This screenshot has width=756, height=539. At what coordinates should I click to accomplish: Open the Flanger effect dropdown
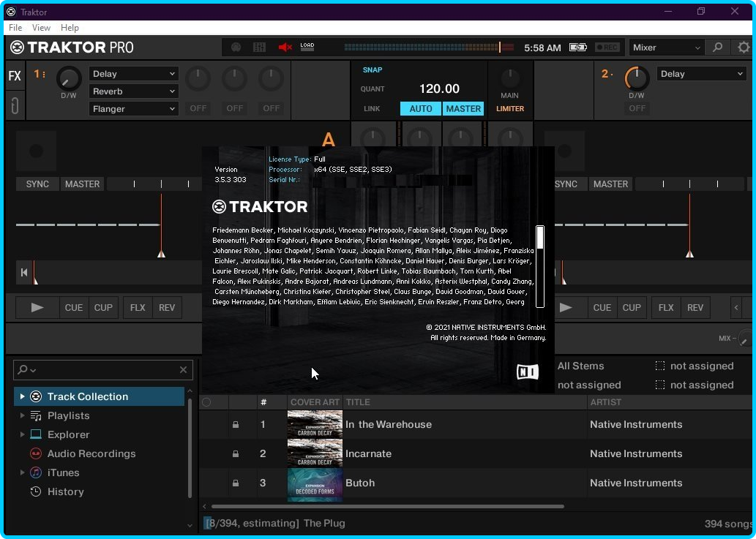click(133, 109)
